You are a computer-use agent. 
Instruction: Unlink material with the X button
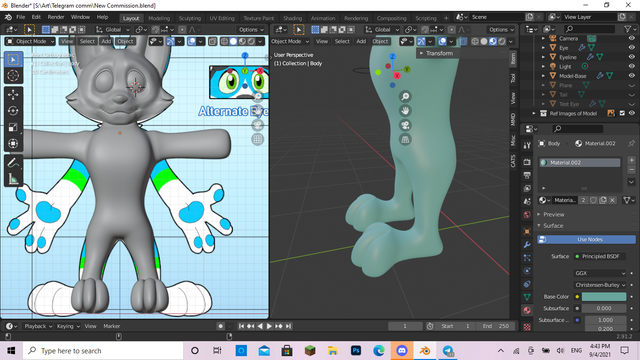612,200
